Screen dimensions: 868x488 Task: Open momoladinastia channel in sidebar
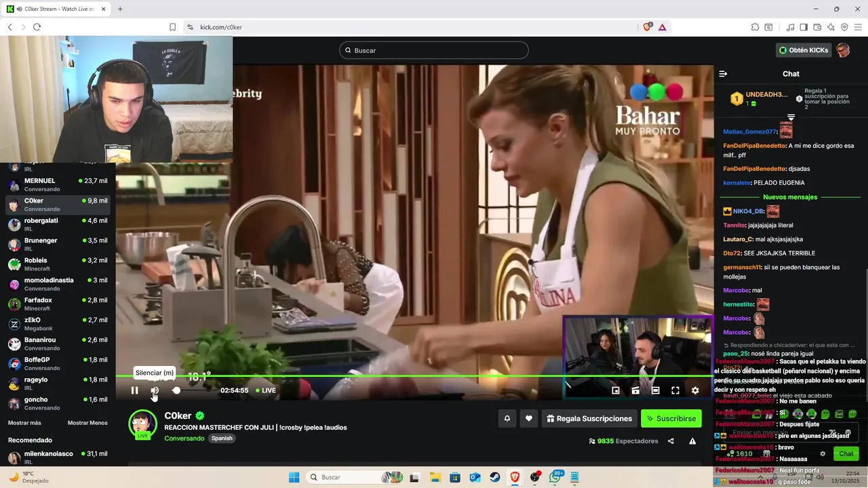[x=58, y=284]
